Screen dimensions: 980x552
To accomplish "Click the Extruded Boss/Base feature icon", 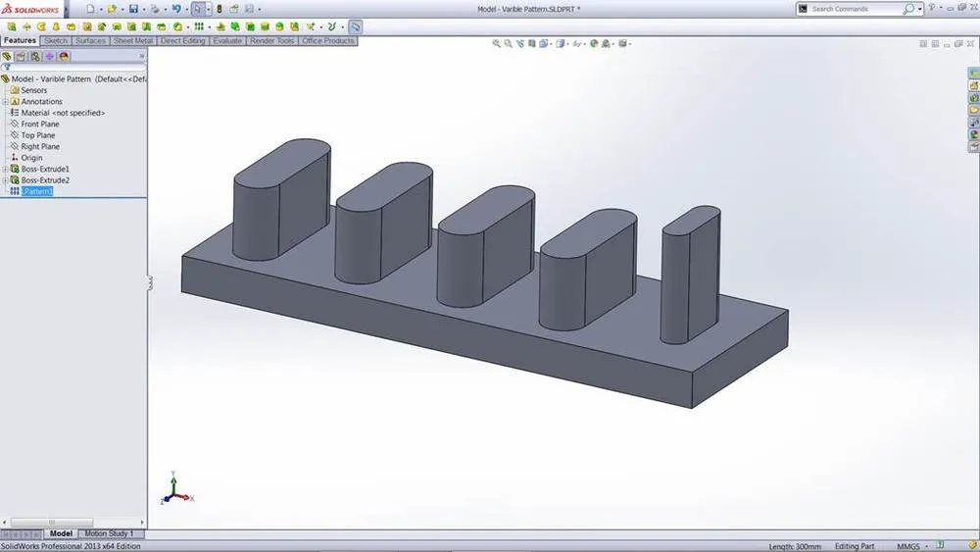I will point(12,26).
